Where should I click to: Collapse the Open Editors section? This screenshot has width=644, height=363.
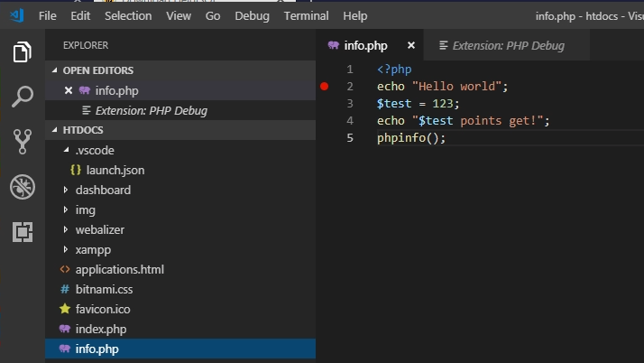tap(55, 70)
